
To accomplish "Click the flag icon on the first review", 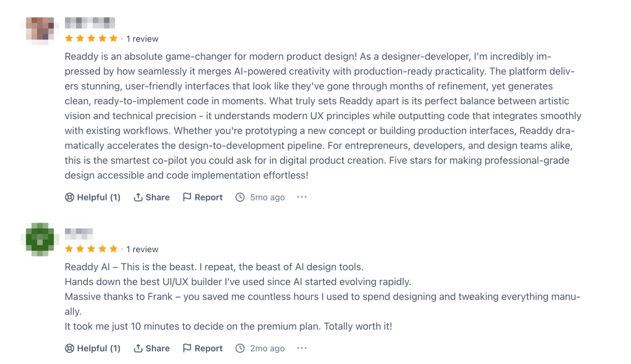I will pos(187,197).
